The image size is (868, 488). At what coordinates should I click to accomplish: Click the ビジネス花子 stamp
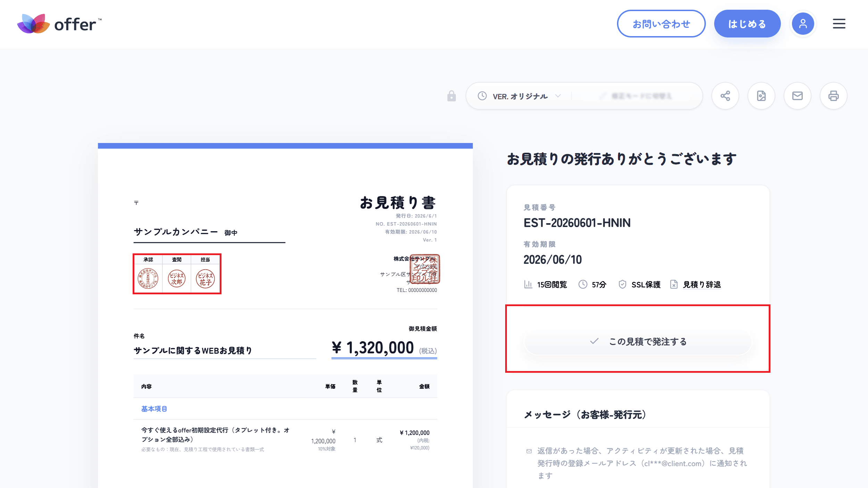click(205, 278)
